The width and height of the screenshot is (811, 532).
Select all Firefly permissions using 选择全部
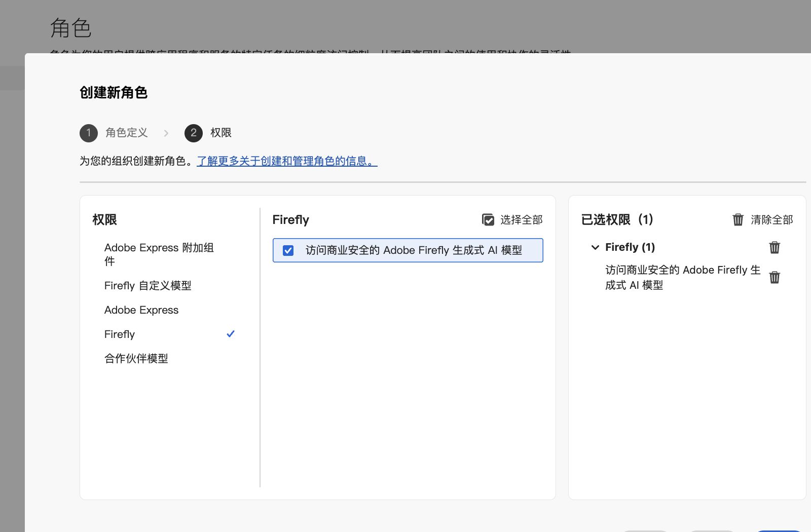(512, 220)
